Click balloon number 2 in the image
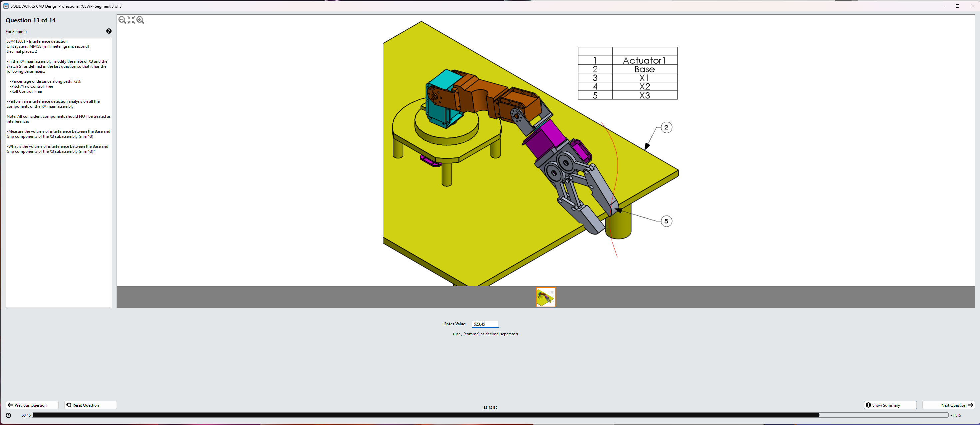This screenshot has width=980, height=425. 666,127
